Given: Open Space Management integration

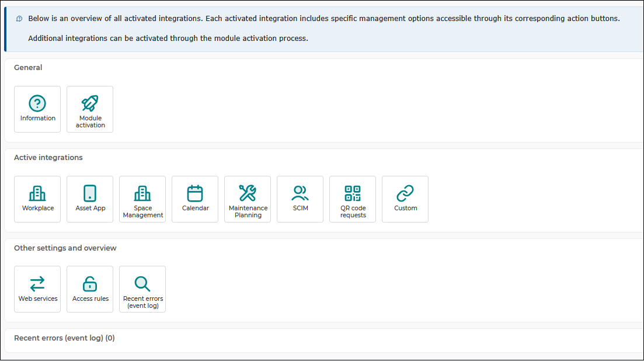Looking at the screenshot, I should (142, 199).
